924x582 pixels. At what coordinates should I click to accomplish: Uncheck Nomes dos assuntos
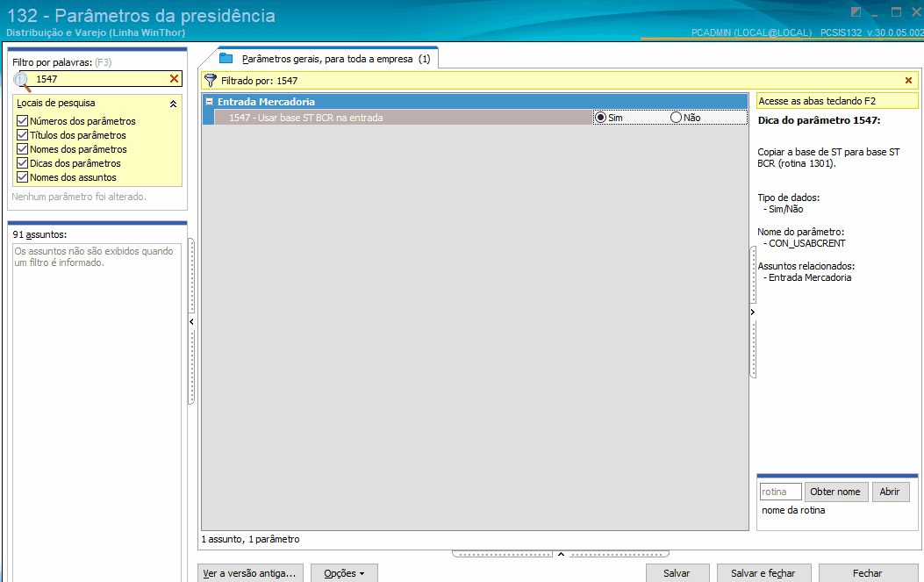[23, 177]
